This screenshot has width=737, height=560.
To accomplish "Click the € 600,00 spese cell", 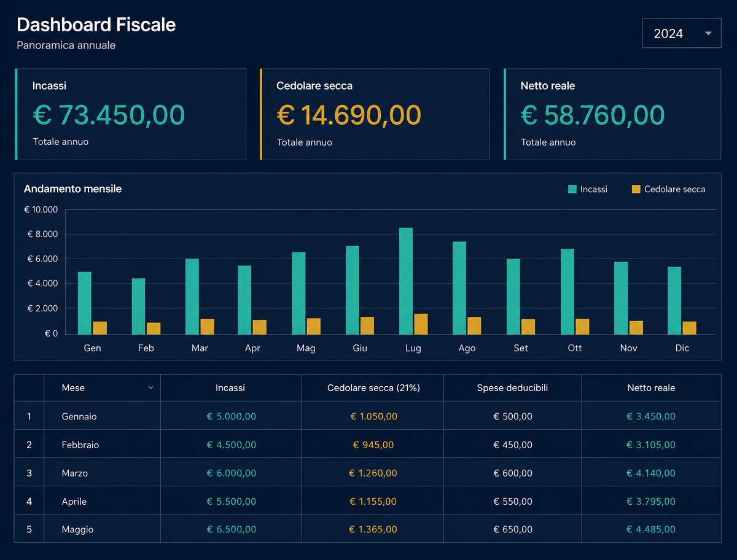I will point(513,473).
